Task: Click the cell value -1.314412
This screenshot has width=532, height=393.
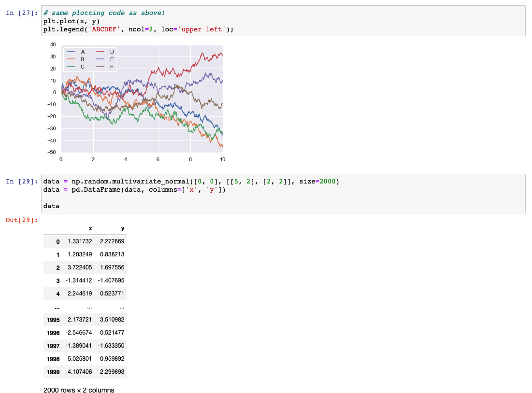Action: point(79,281)
